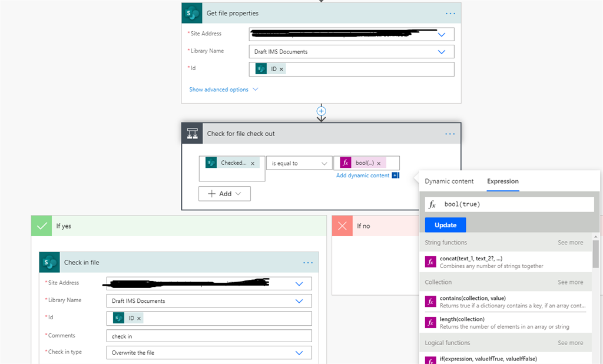This screenshot has height=364, width=603.
Task: Click the Condition icon on Check for file check out
Action: 192,133
